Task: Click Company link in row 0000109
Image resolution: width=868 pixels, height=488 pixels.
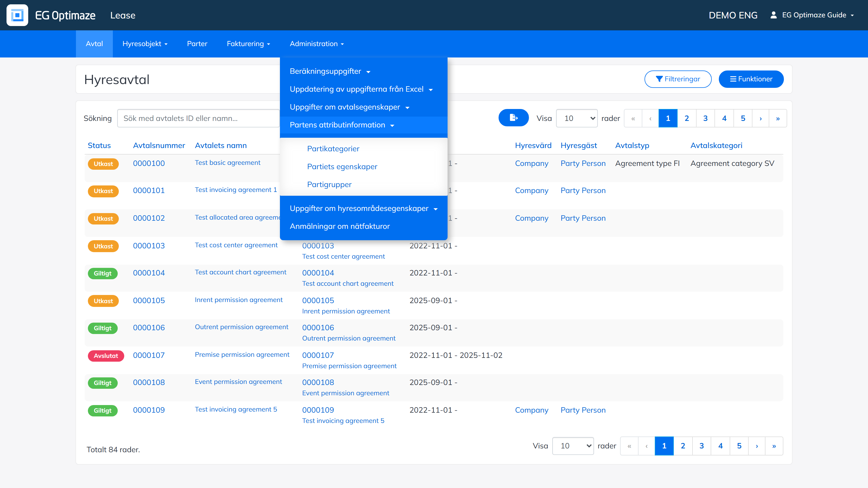Action: click(x=532, y=410)
